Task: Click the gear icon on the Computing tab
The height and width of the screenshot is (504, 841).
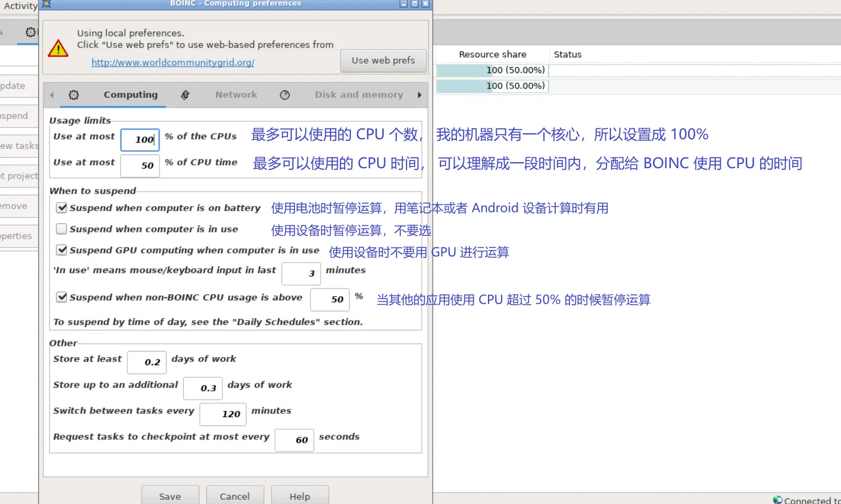Action: tap(74, 95)
